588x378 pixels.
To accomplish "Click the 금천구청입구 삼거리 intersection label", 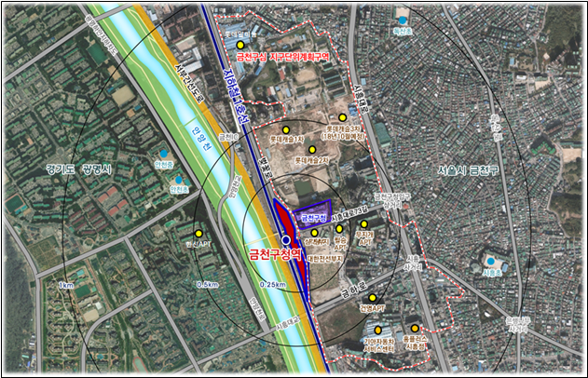I will (392, 201).
